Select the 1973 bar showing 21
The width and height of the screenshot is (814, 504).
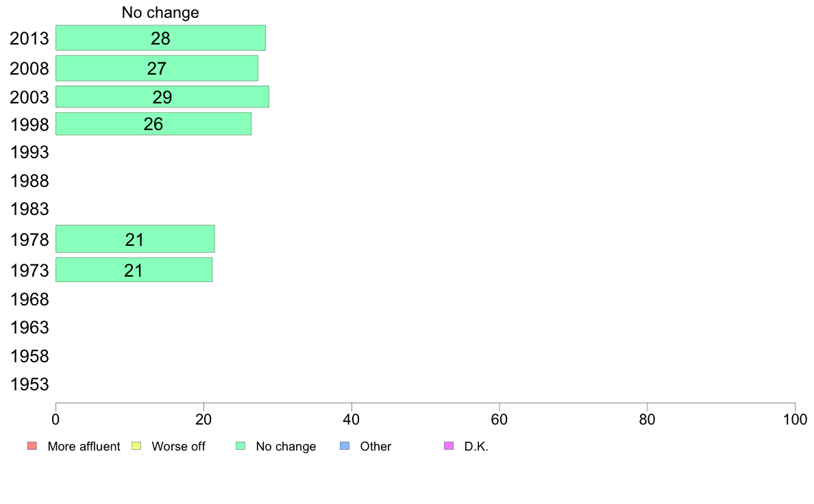pos(134,270)
